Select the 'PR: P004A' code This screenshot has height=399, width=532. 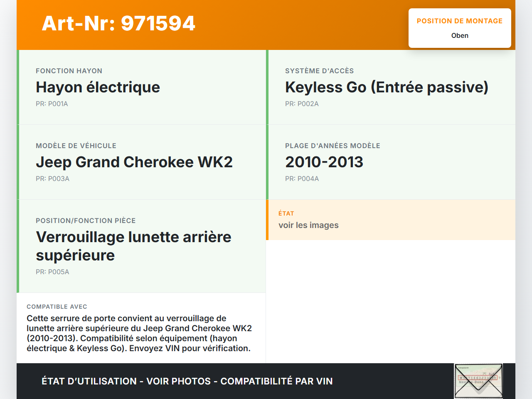coord(302,179)
